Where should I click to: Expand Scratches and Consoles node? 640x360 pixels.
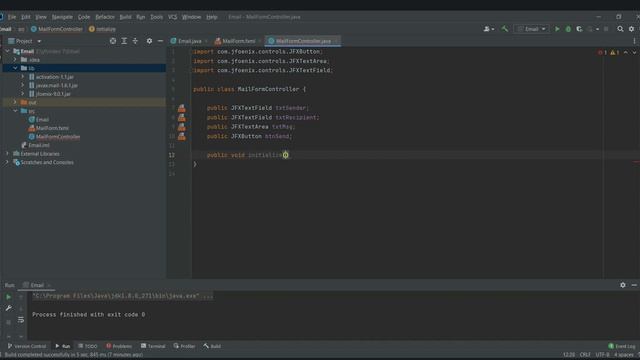tap(7, 162)
